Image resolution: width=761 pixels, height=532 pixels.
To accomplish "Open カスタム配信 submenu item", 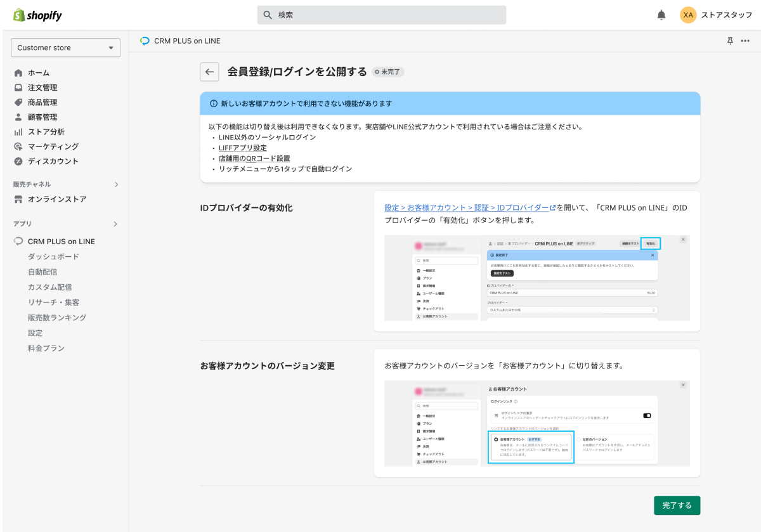I will [49, 287].
